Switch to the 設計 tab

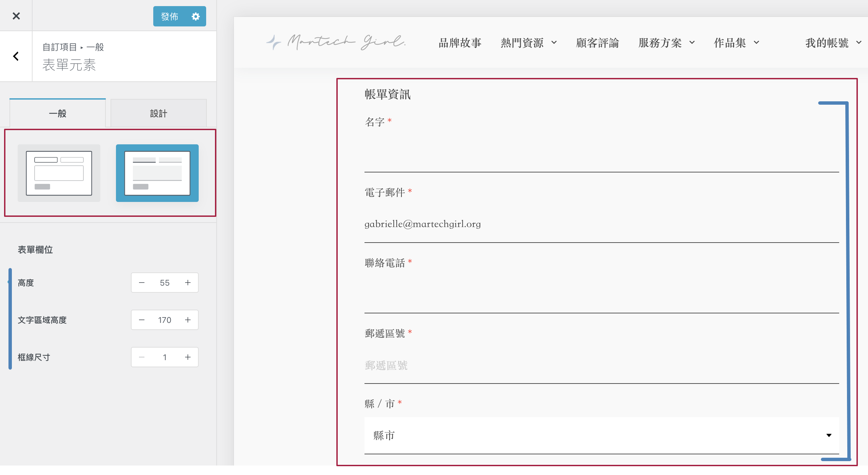click(158, 113)
